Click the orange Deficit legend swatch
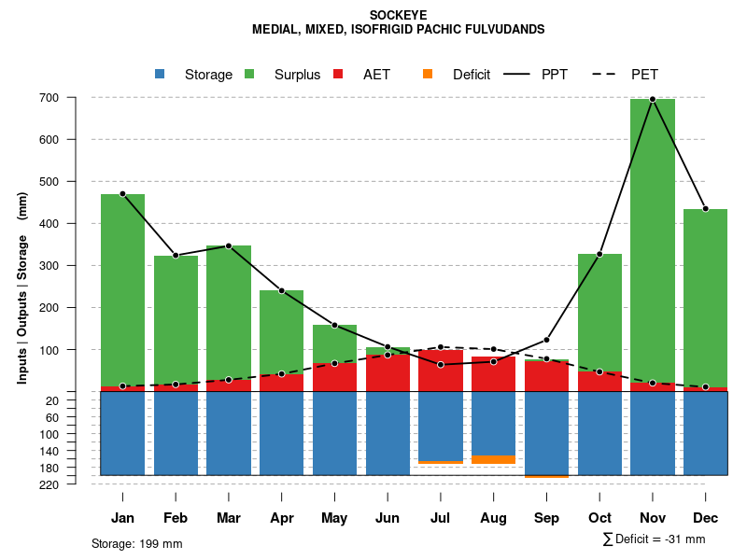 (428, 74)
